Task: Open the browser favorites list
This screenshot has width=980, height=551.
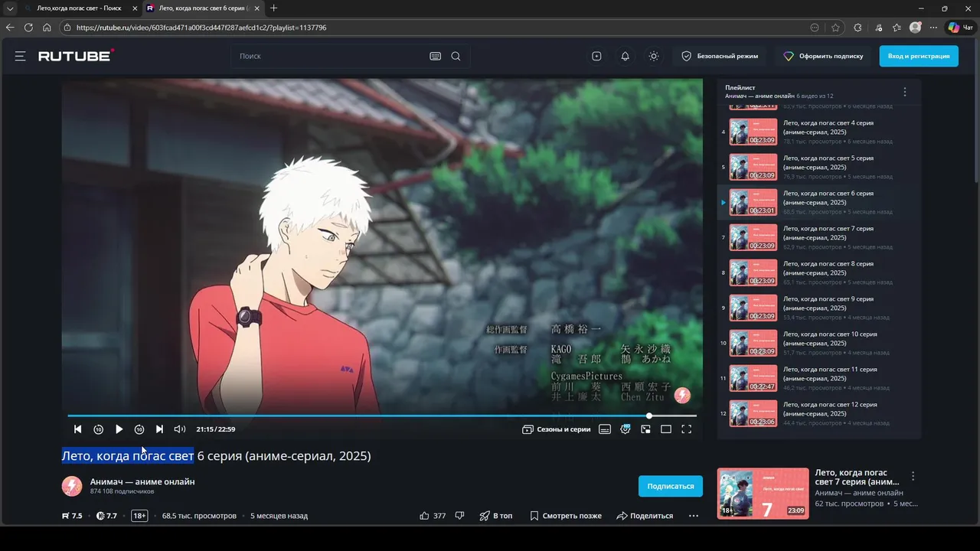Action: click(x=897, y=28)
